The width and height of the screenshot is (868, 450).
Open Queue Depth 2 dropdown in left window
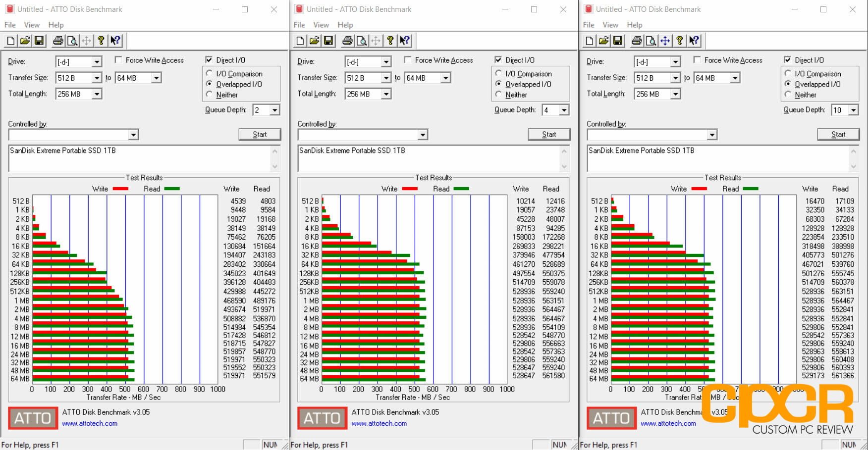tap(275, 110)
